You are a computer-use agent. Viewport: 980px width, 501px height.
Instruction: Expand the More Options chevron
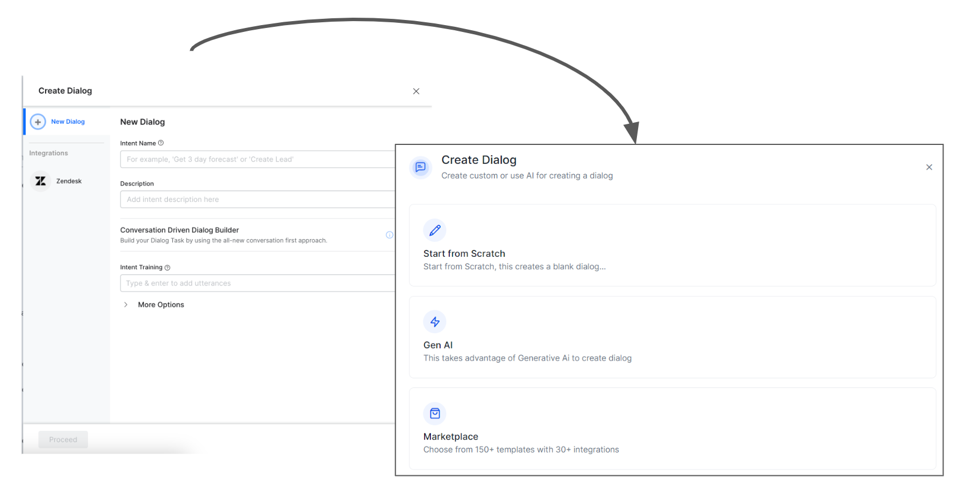(126, 305)
